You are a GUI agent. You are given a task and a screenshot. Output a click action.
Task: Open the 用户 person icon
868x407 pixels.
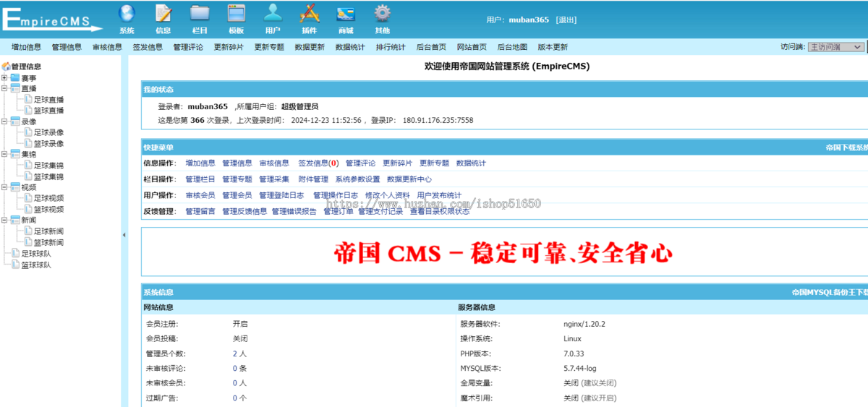[273, 12]
